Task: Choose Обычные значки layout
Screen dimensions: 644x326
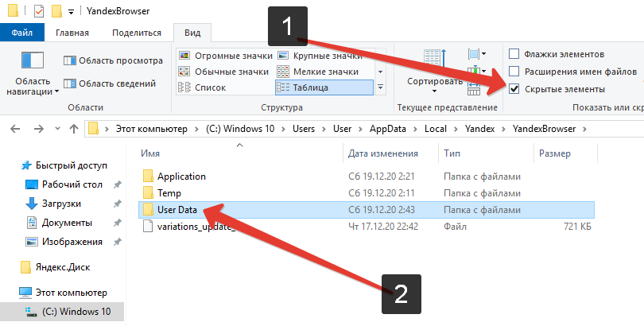Action: click(224, 72)
